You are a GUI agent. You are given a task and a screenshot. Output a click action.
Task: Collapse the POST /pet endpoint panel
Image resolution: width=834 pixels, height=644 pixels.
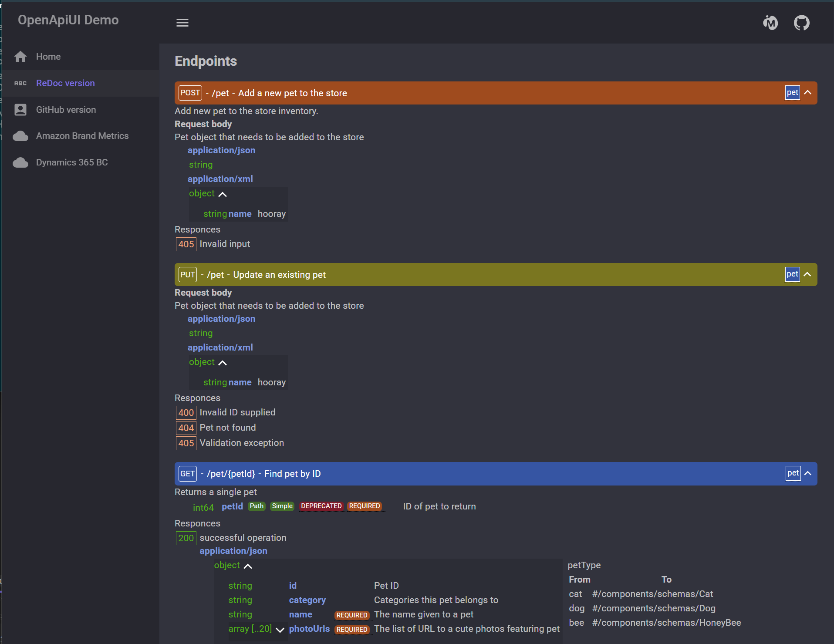coord(807,93)
